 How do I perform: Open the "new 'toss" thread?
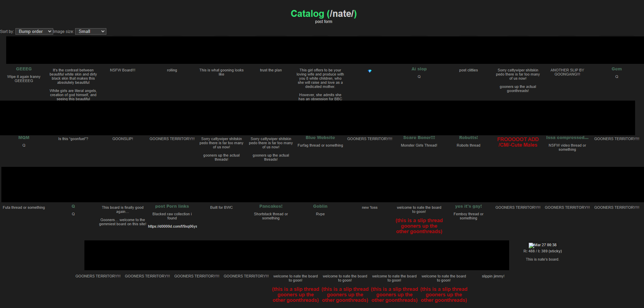tap(370, 208)
